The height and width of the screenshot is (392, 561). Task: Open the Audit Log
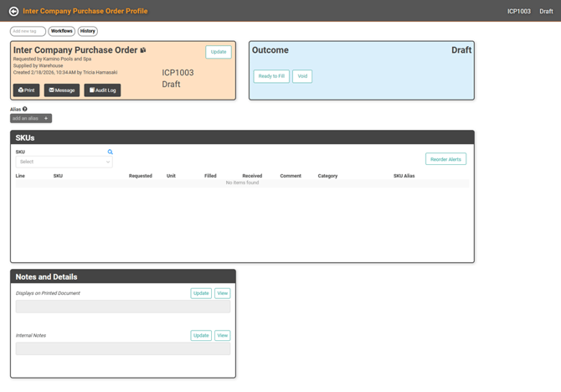102,90
